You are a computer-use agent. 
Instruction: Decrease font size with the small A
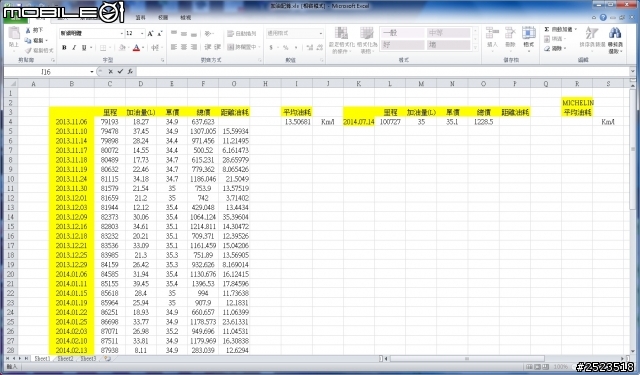click(160, 33)
